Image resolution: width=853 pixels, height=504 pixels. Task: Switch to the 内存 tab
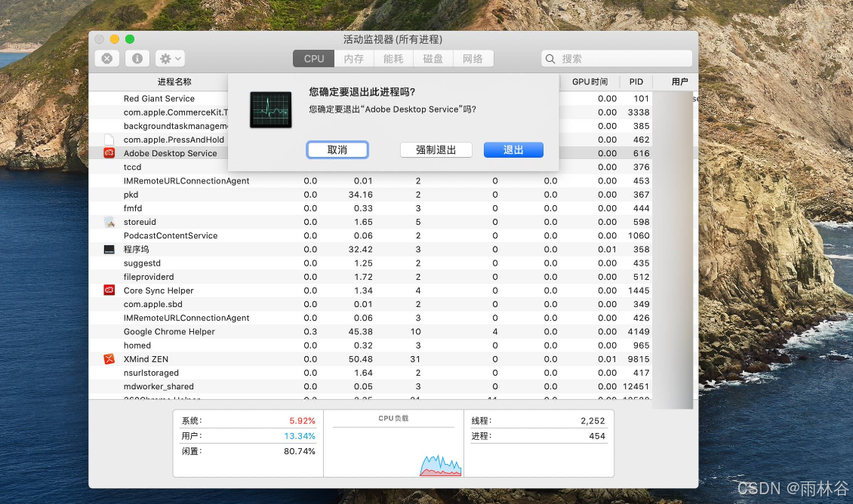[353, 59]
